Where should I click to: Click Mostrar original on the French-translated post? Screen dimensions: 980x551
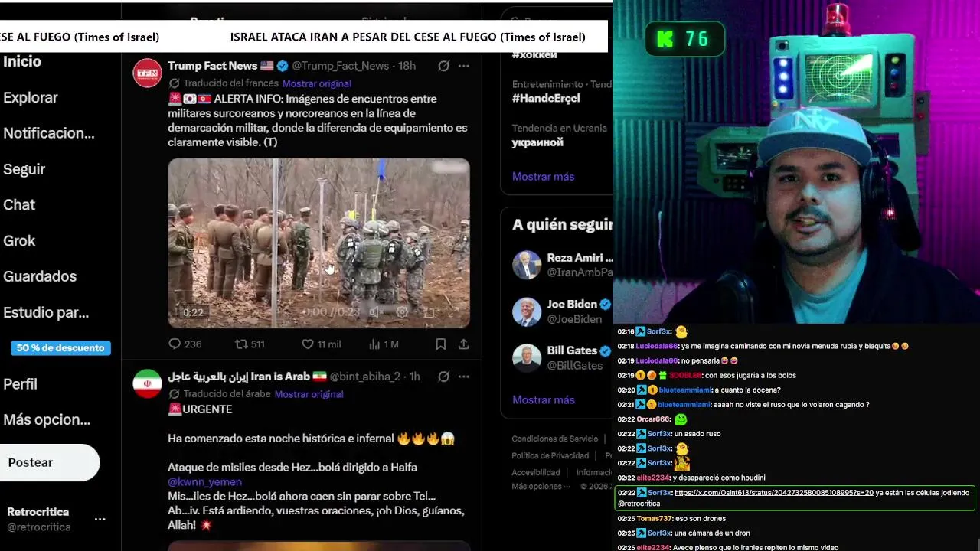(317, 83)
